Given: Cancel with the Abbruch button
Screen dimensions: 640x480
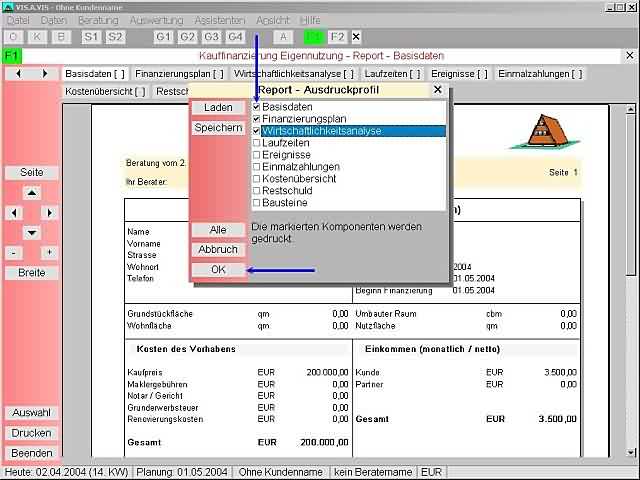Looking at the screenshot, I should 218,249.
